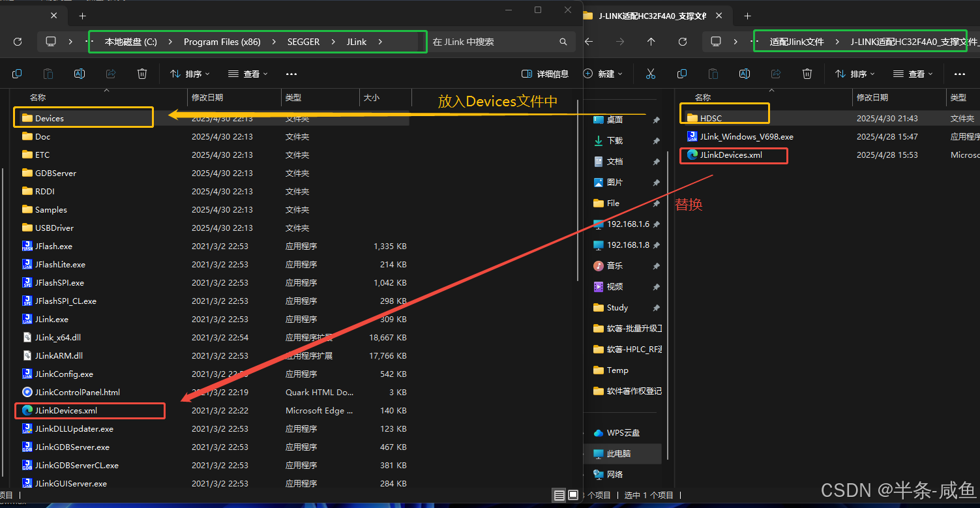This screenshot has width=980, height=508.
Task: Expand chevron after Program Files (x86) breadcrumb
Action: tap(274, 42)
